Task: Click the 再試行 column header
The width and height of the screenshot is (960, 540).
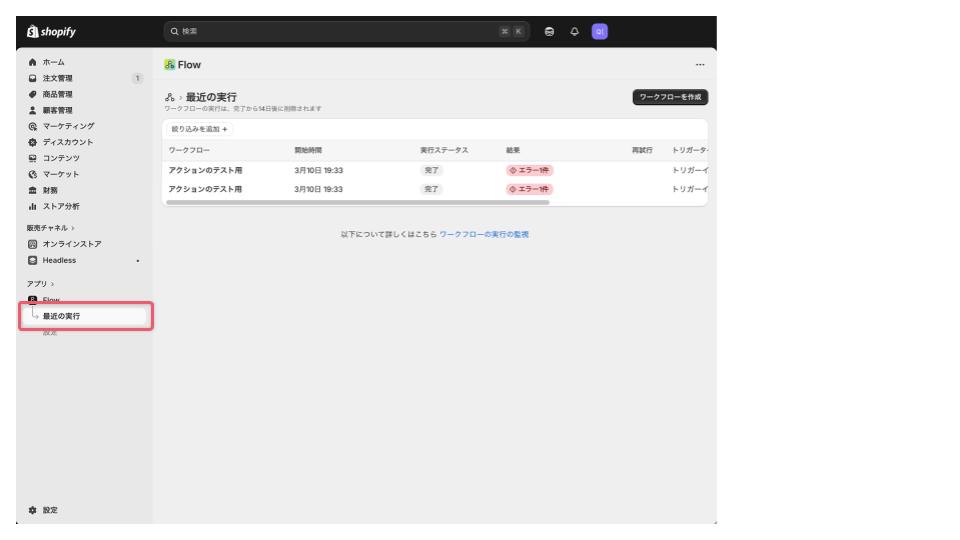Action: pos(642,150)
